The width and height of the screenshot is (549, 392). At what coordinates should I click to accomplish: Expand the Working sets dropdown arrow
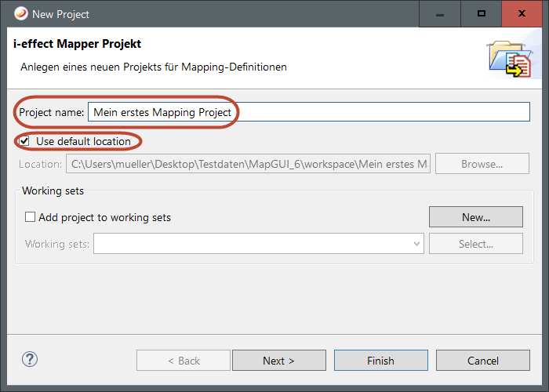click(416, 244)
